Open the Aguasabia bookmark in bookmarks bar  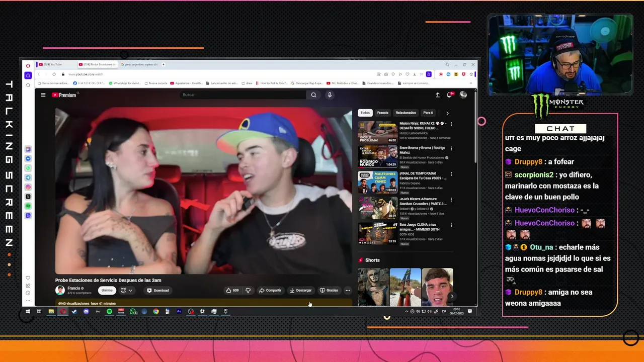[x=186, y=83]
